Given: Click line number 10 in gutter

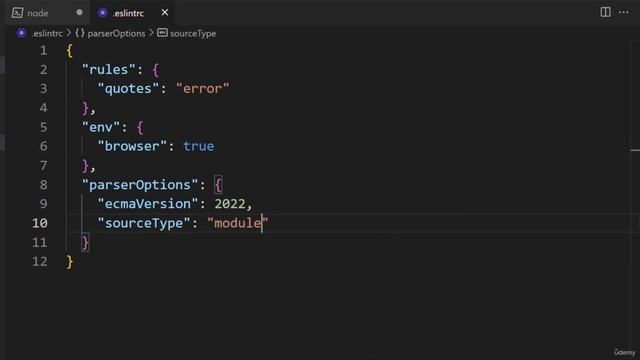Looking at the screenshot, I should pyautogui.click(x=40, y=223).
